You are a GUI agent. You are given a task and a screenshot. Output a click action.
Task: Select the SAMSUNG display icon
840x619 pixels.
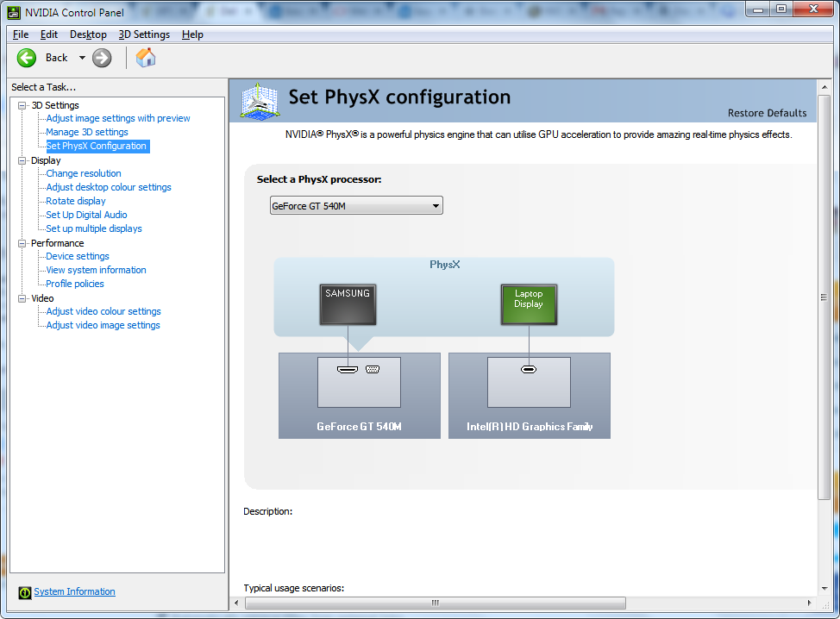348,304
